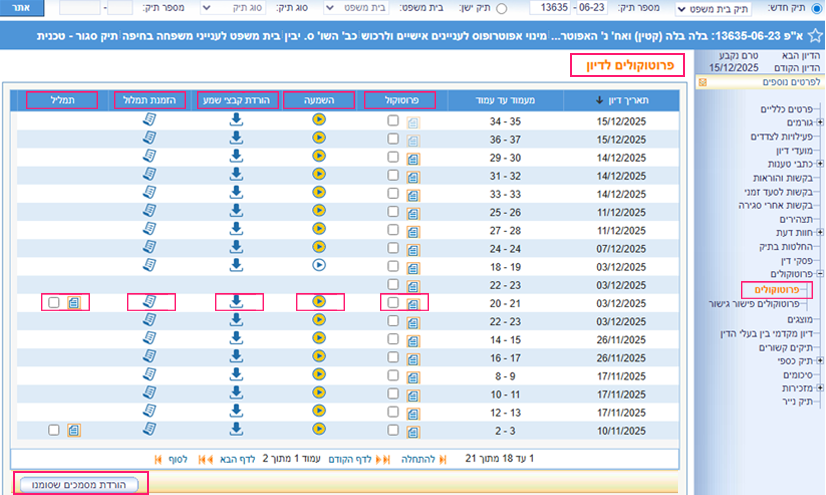Download audio files for pages 20 - 21
The image size is (826, 495).
(236, 302)
